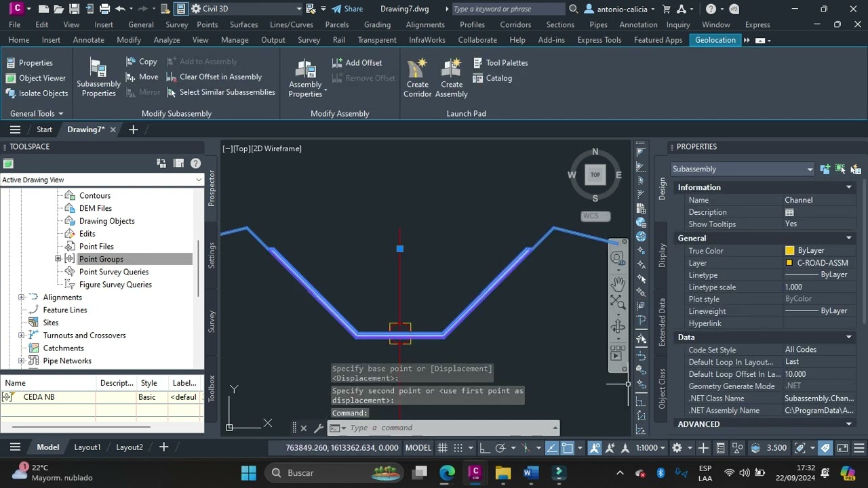The width and height of the screenshot is (868, 488).
Task: Open Active Drawing View dropdown
Action: coord(102,180)
